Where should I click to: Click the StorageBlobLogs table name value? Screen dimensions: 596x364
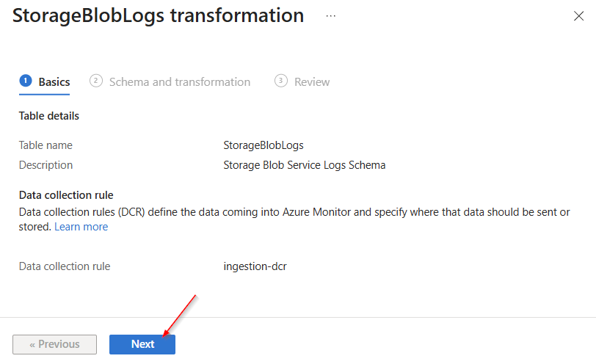[x=264, y=145]
